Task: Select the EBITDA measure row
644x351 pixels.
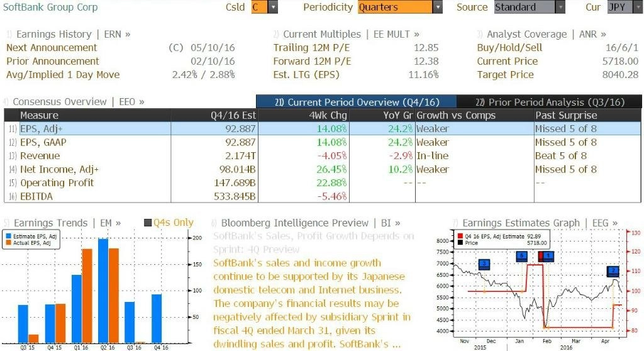Action: 323,196
